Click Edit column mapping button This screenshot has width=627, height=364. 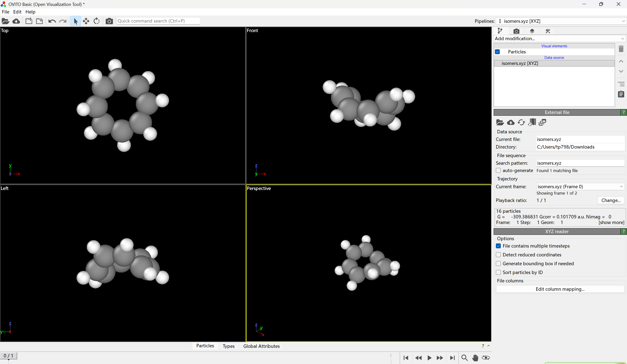click(560, 289)
